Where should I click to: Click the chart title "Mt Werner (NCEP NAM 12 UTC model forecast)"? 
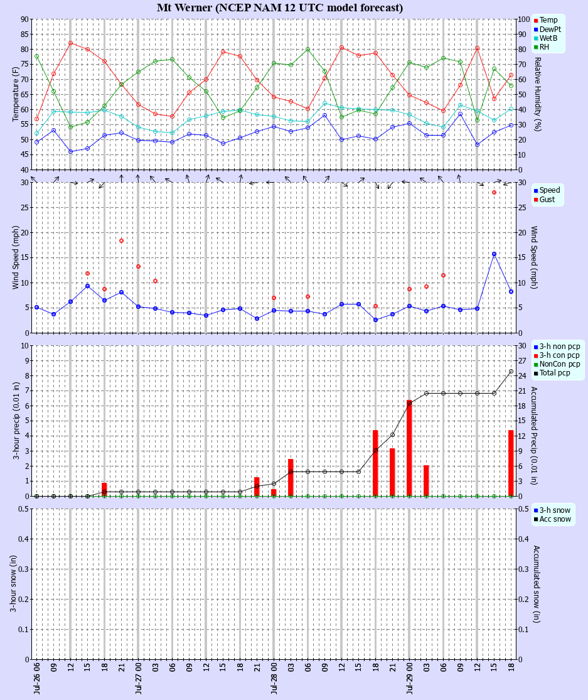pos(280,8)
